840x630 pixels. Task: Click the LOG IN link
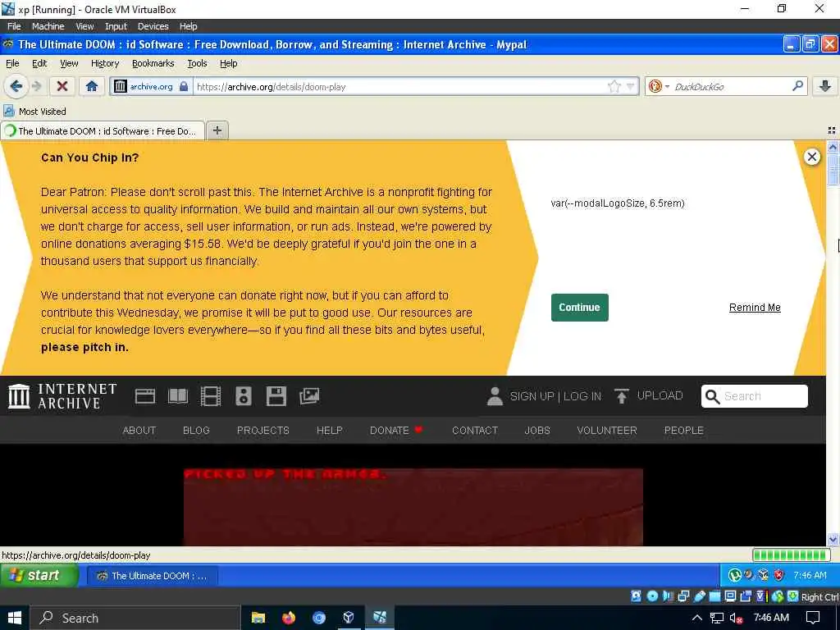click(x=582, y=396)
